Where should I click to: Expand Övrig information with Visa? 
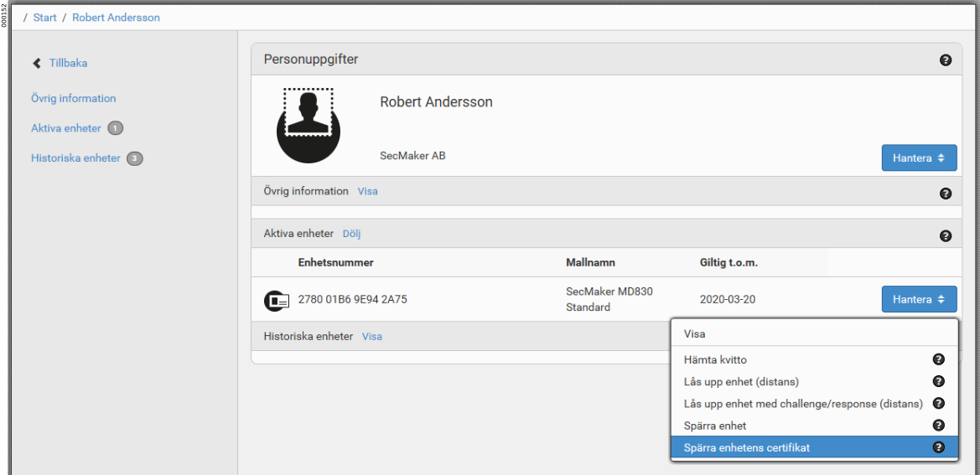tap(367, 191)
